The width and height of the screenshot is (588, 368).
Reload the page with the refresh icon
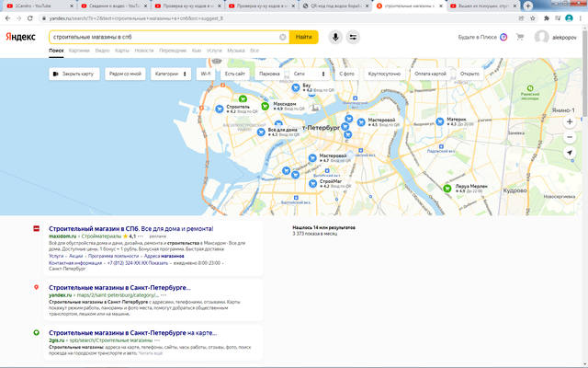pos(30,18)
